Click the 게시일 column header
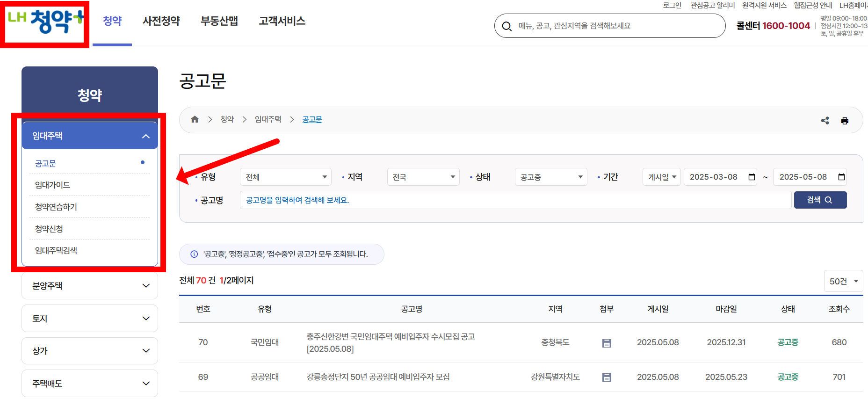868x399 pixels. [x=658, y=309]
